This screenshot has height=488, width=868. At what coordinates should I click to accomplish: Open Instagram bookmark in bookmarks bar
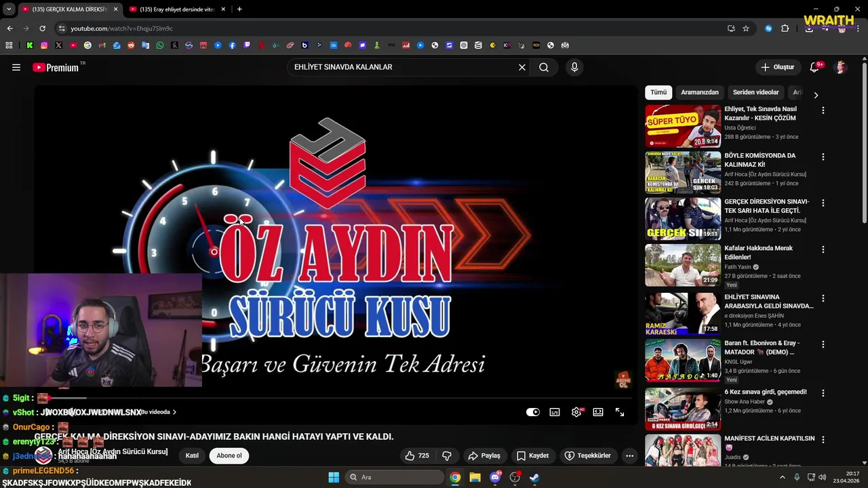click(44, 45)
